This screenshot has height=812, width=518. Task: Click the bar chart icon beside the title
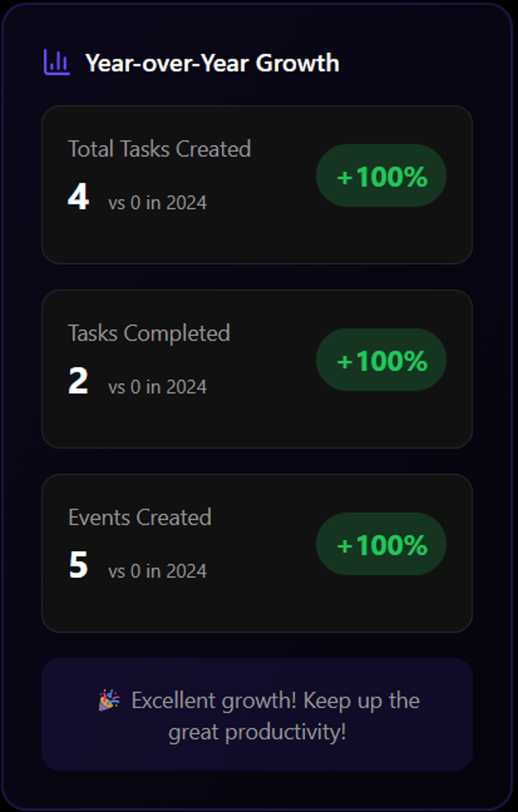57,63
